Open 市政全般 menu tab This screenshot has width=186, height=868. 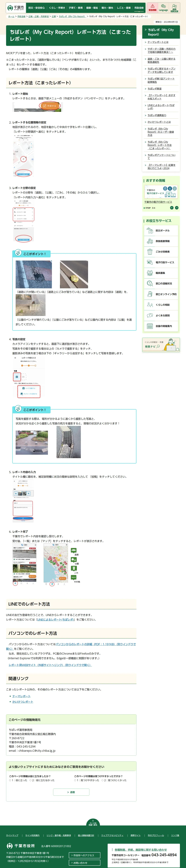139,8
